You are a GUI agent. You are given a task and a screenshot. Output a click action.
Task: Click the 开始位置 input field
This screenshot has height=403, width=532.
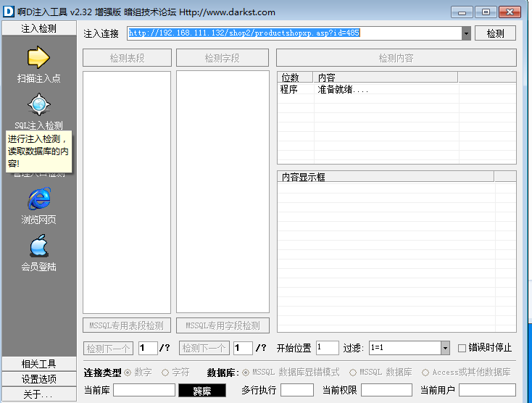[x=328, y=348]
